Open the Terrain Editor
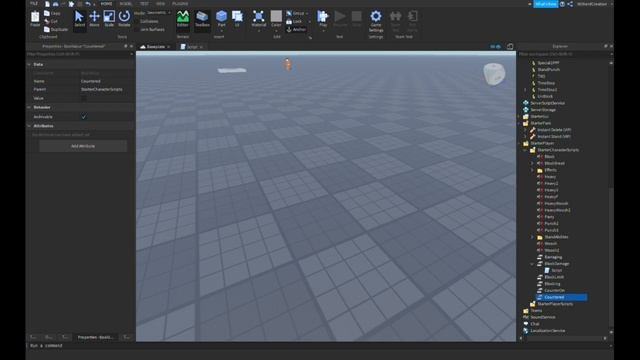This screenshot has height=360, width=640. 182,19
